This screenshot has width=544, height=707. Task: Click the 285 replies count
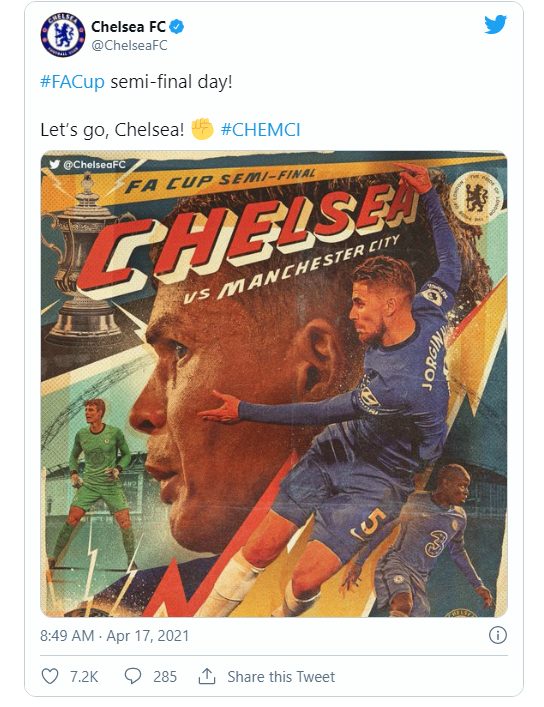click(165, 676)
